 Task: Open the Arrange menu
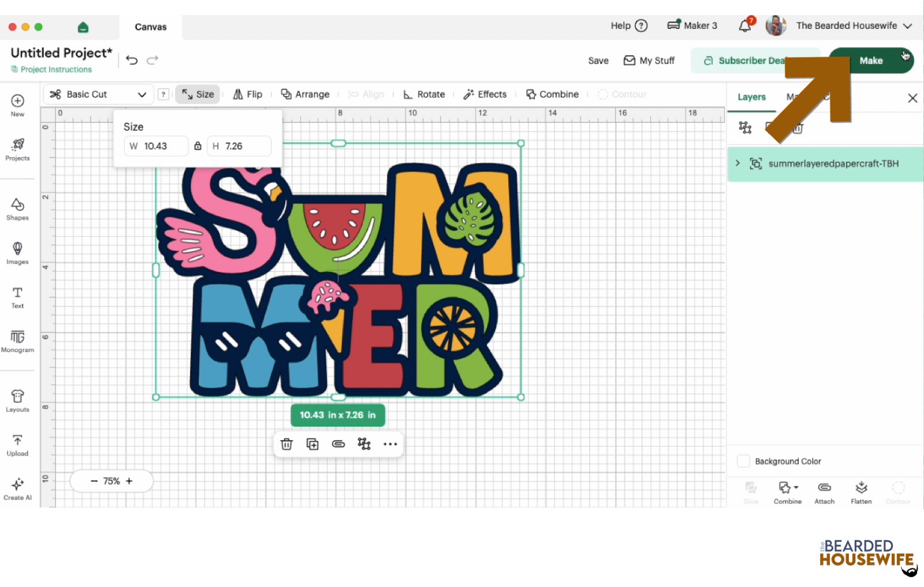pyautogui.click(x=305, y=94)
